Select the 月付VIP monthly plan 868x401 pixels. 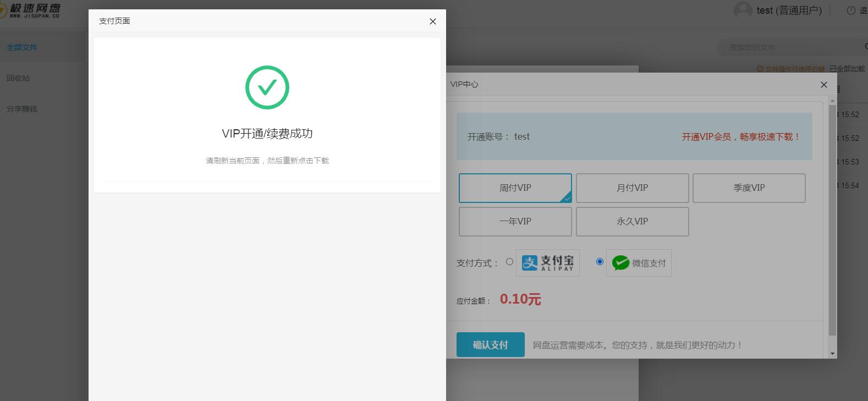[x=632, y=188]
